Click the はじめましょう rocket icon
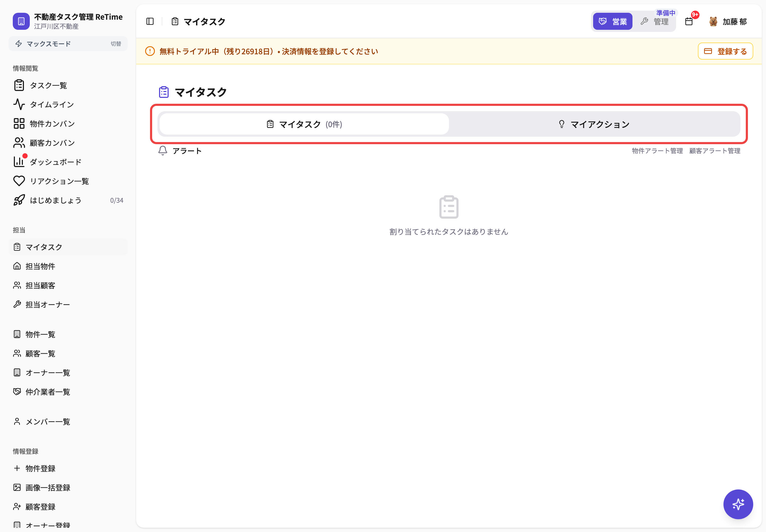 (19, 200)
